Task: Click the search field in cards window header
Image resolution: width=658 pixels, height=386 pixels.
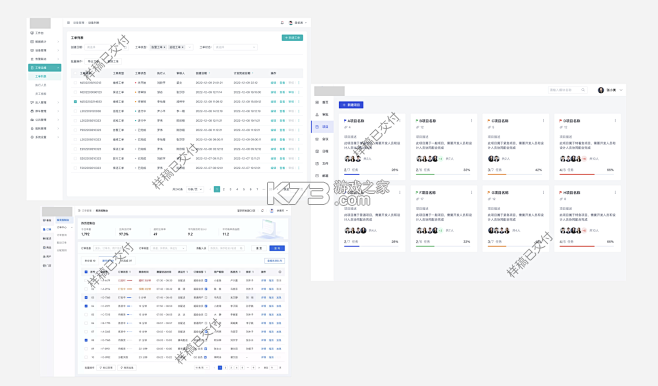Action: tap(567, 90)
